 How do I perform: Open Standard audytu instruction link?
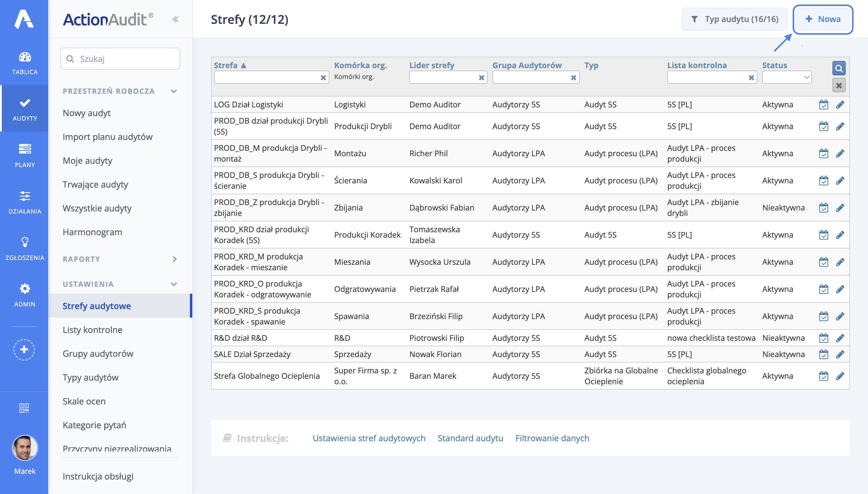click(470, 438)
